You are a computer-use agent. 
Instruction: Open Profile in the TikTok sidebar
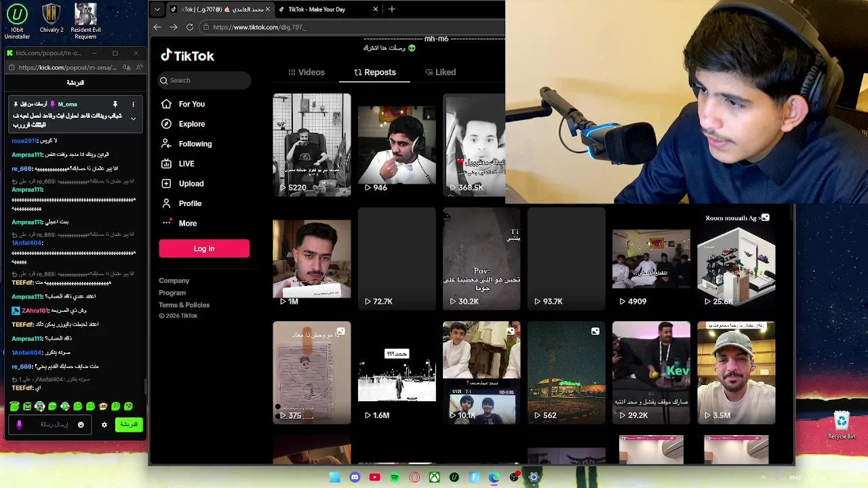point(181,203)
